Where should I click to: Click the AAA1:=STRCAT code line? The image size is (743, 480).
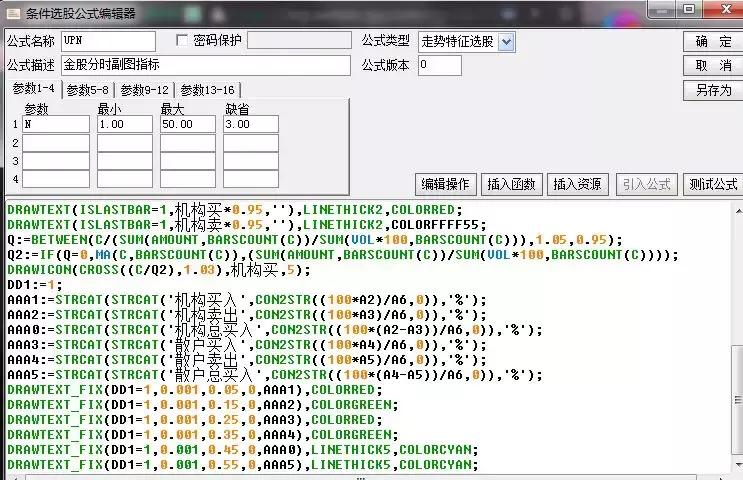[x=247, y=300]
